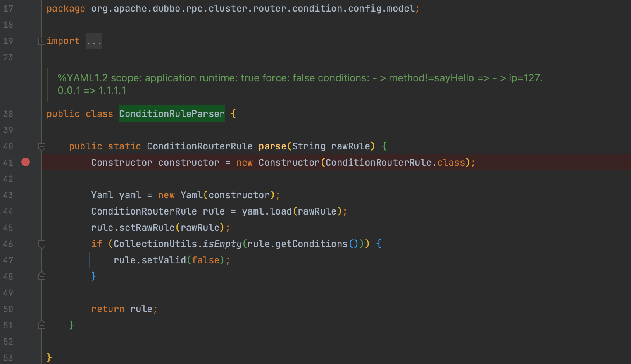Collapse the if block at line 46
The image size is (631, 364).
[x=42, y=244]
